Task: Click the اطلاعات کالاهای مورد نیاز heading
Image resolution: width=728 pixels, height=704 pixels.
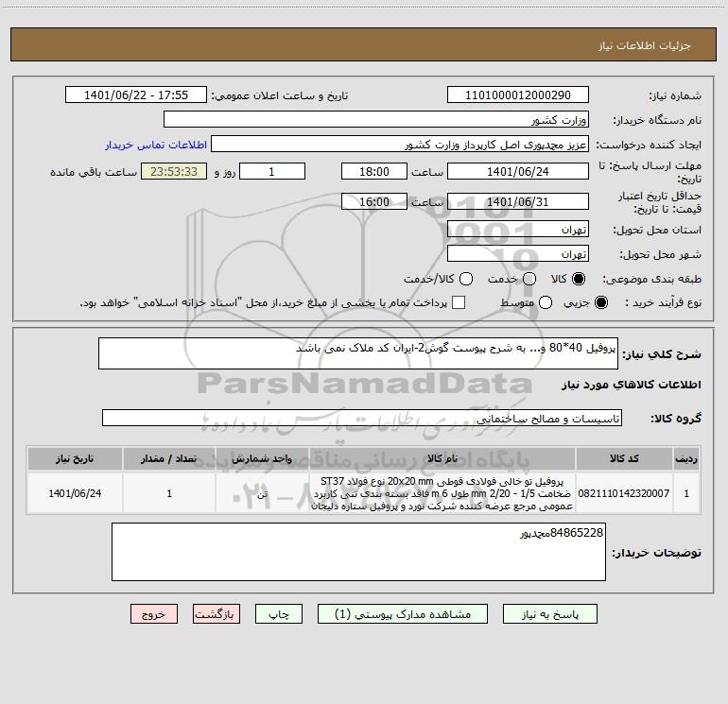Action: (x=632, y=385)
